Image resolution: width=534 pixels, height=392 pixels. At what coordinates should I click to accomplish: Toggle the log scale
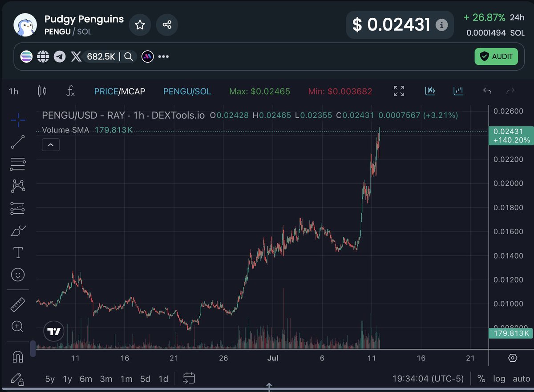[499, 379]
